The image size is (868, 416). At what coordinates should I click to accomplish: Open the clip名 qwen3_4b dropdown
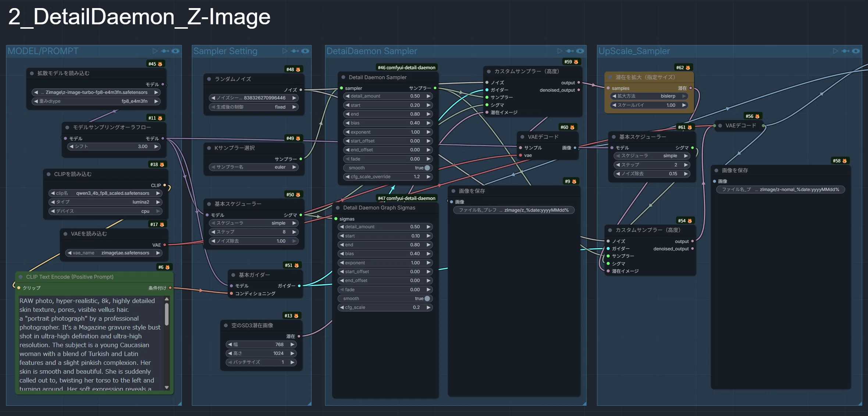point(105,193)
